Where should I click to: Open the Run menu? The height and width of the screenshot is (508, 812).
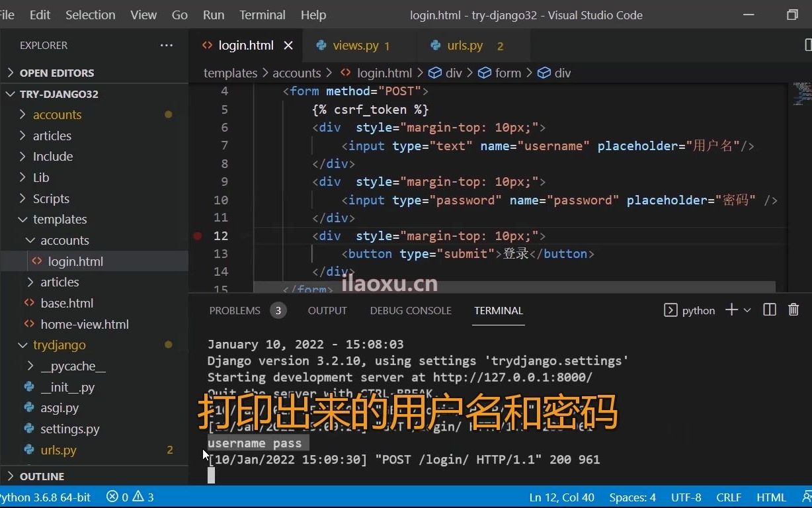213,15
